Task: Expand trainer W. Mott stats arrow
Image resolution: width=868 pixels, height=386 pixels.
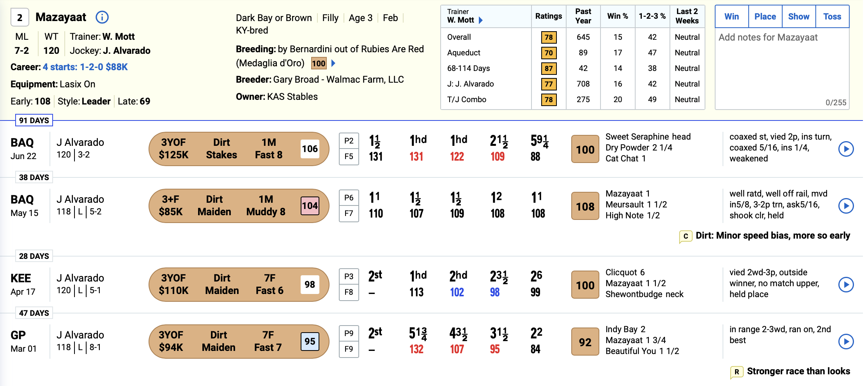Action: (x=481, y=20)
